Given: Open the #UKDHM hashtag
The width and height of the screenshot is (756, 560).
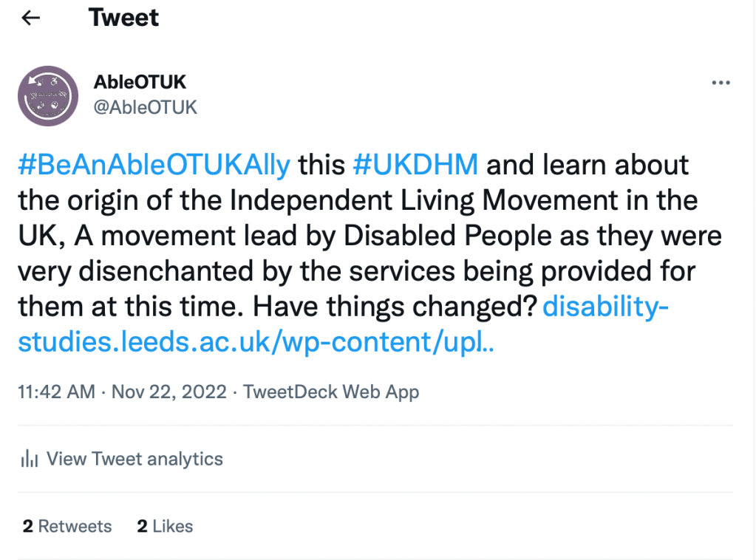Looking at the screenshot, I should 415,164.
